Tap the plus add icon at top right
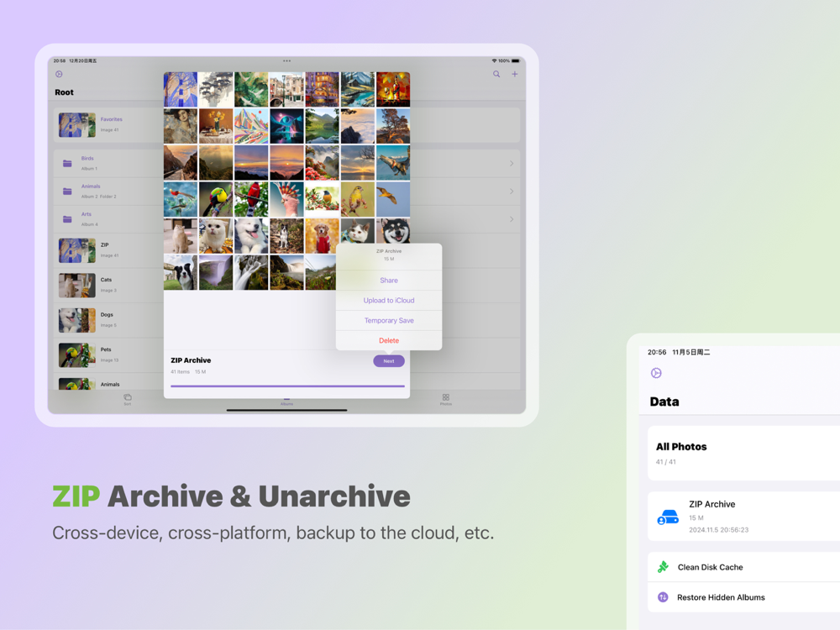Viewport: 840px width, 630px height. point(514,74)
